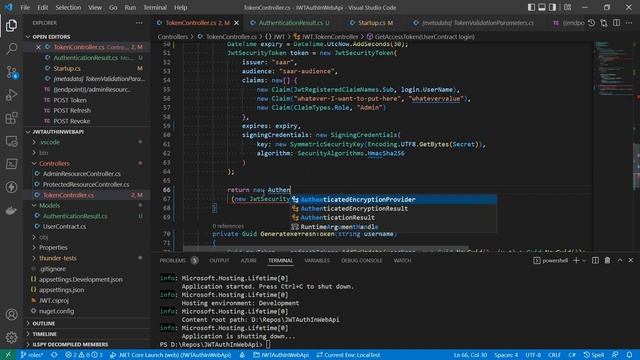Collapse the Controllers folder

tap(54, 163)
